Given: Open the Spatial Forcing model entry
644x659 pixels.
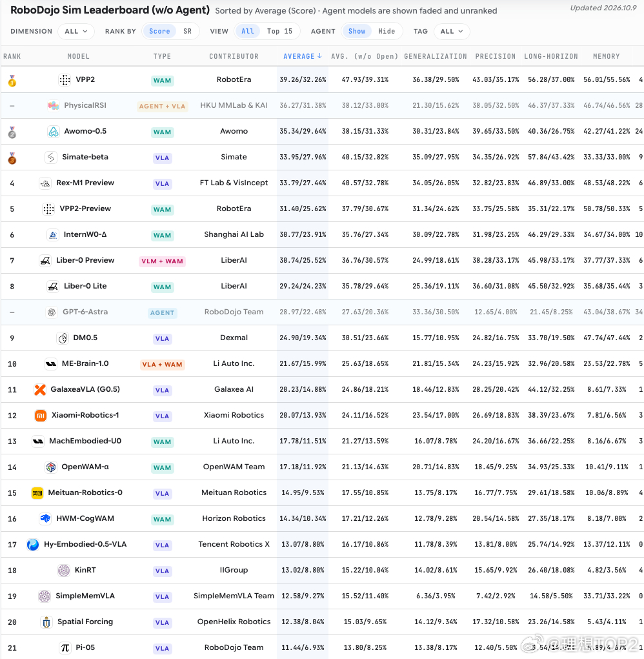Looking at the screenshot, I should point(85,622).
